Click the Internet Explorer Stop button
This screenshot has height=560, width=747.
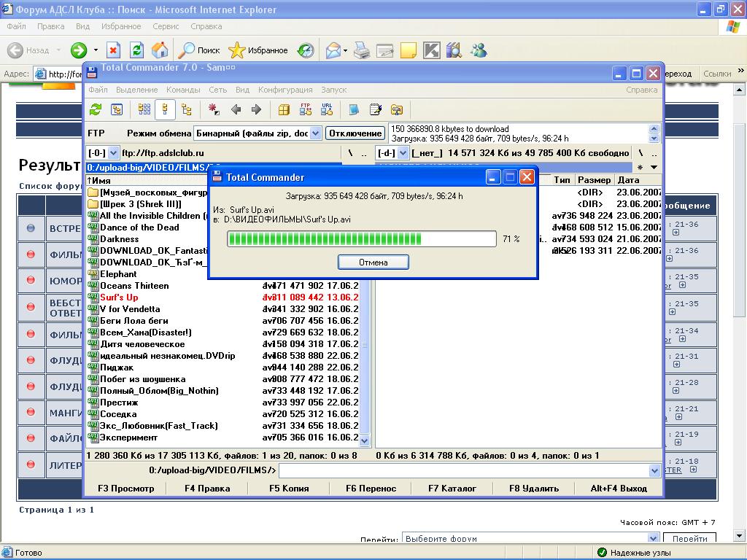[113, 50]
